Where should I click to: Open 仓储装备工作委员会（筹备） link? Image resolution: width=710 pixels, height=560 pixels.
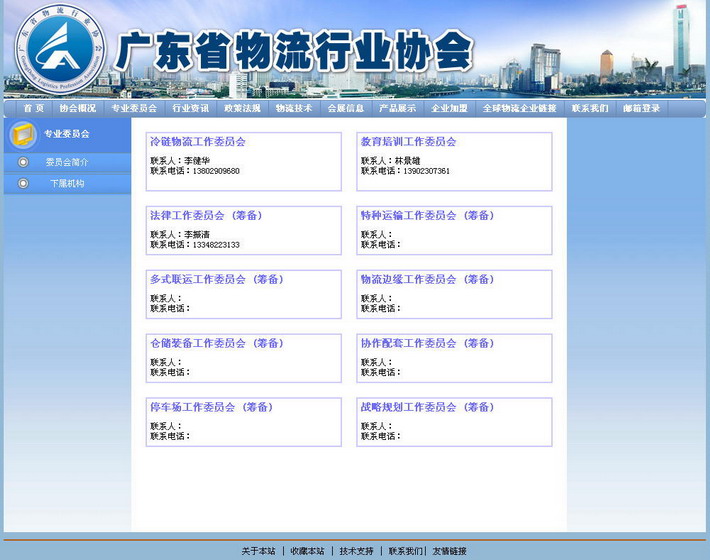coord(217,343)
